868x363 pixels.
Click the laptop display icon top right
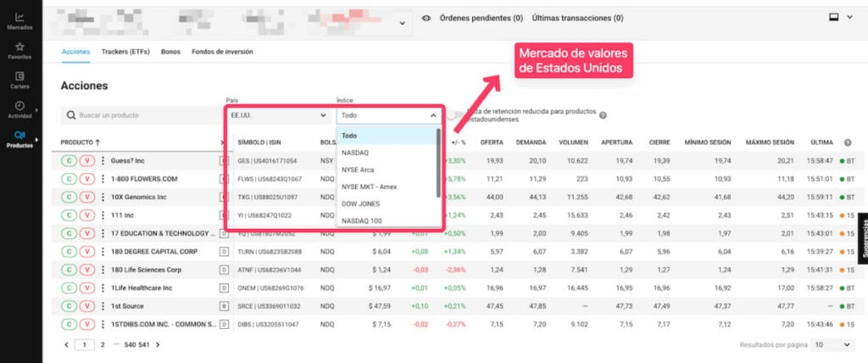(833, 17)
